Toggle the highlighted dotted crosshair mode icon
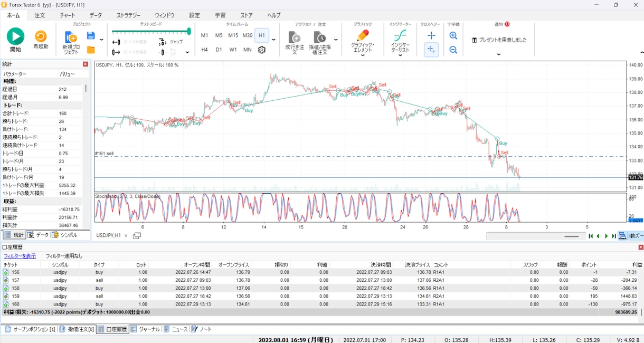 pyautogui.click(x=431, y=50)
